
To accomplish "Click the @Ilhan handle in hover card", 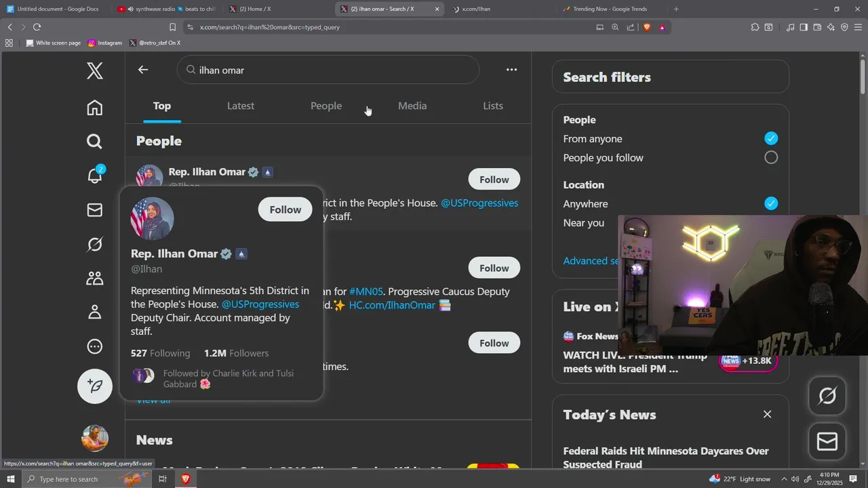I will (146, 269).
